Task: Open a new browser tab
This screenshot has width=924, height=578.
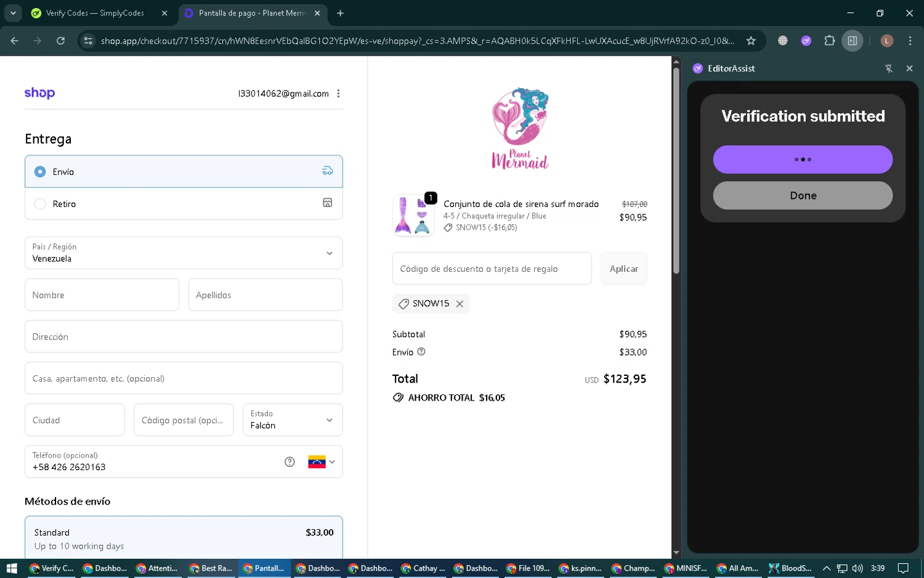Action: [340, 13]
